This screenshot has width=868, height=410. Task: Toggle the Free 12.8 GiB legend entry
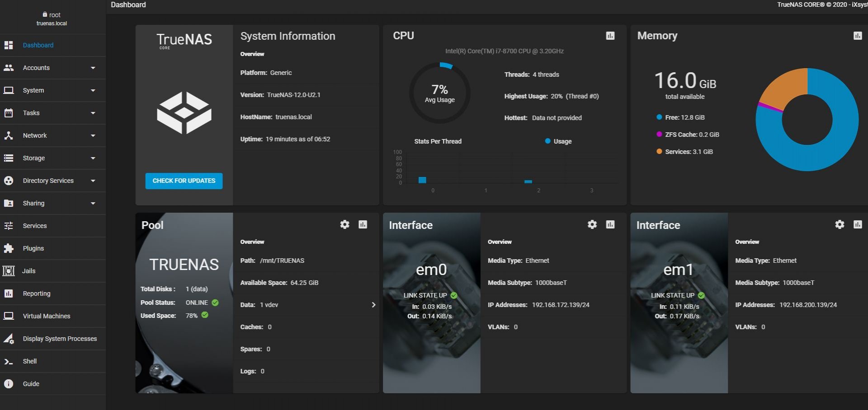[680, 117]
